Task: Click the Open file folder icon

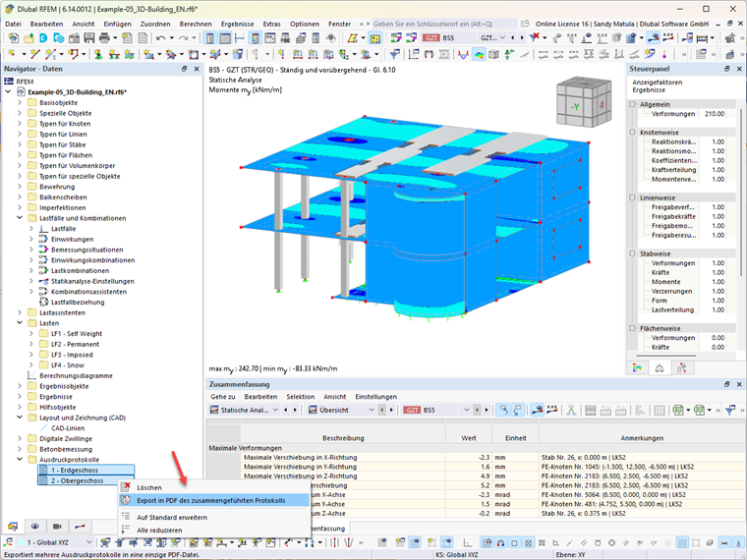Action: (29, 37)
